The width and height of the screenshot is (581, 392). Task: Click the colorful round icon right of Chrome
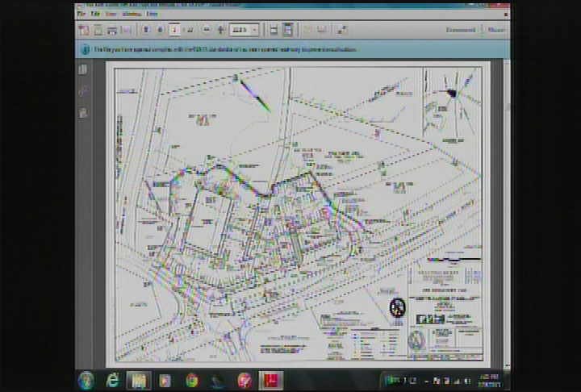245,381
